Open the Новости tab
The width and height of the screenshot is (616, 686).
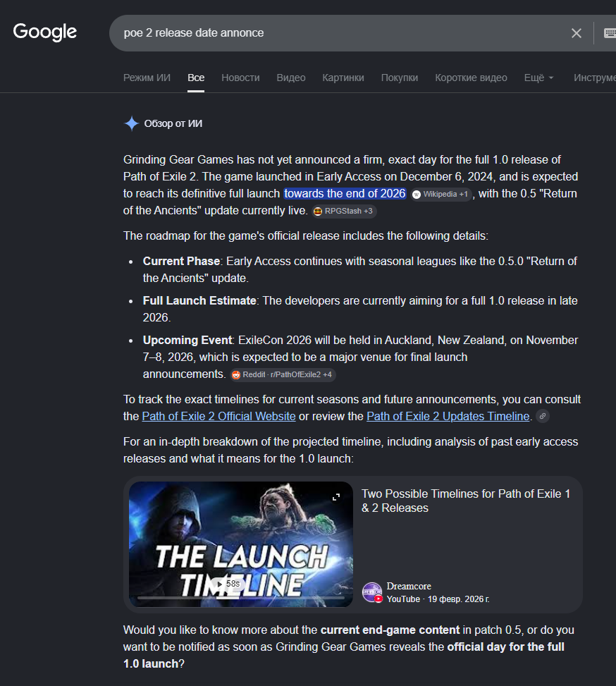click(240, 78)
